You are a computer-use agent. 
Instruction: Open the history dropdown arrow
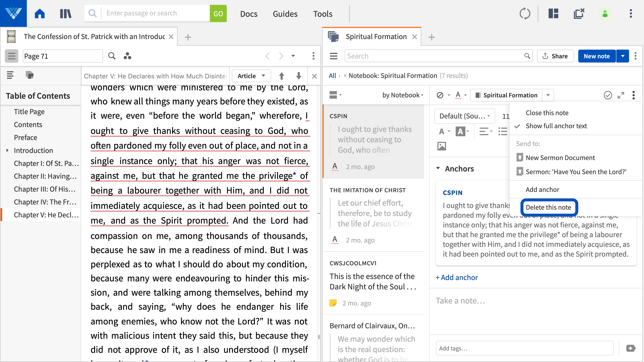tap(293, 56)
